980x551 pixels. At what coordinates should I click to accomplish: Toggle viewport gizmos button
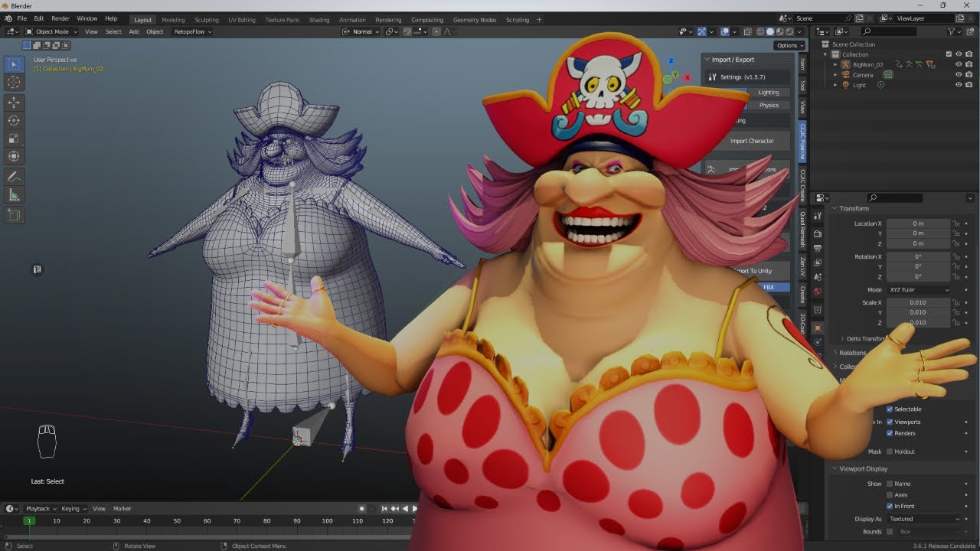coord(702,31)
